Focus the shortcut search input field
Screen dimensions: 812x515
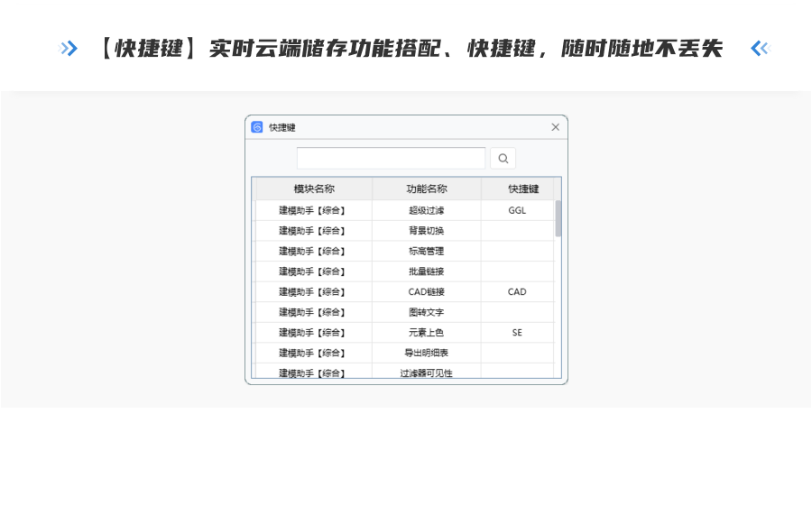point(391,159)
